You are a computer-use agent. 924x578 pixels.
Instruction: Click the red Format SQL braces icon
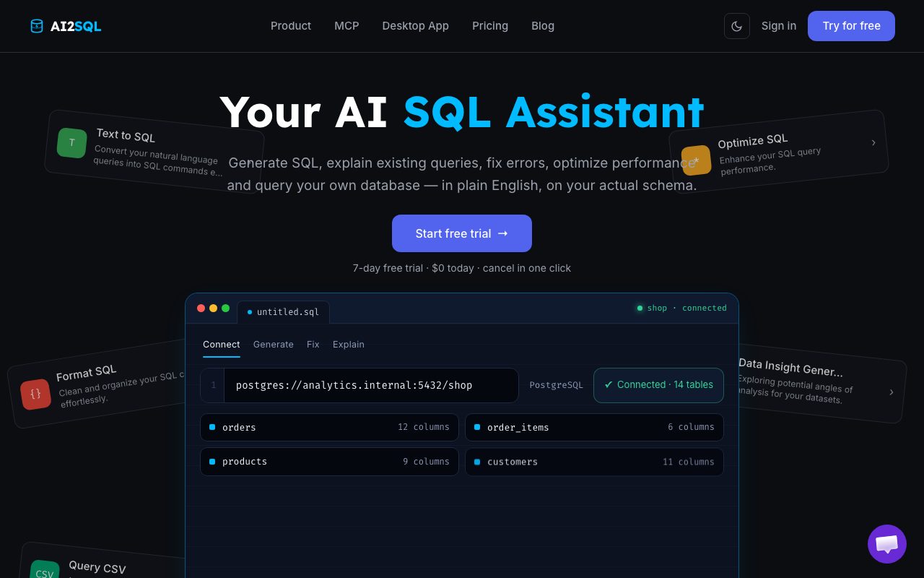(35, 394)
